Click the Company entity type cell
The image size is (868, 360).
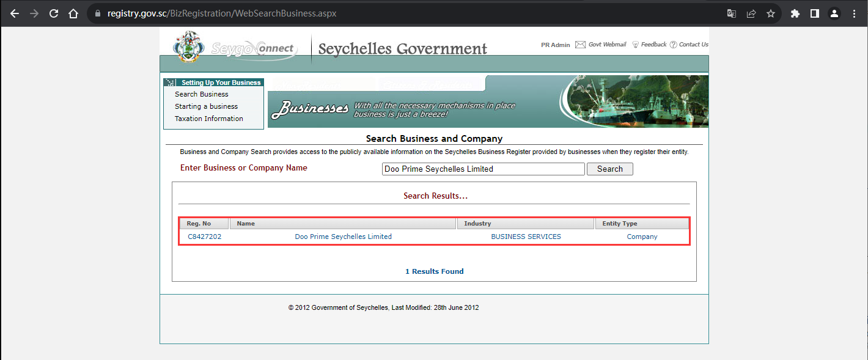pyautogui.click(x=642, y=237)
